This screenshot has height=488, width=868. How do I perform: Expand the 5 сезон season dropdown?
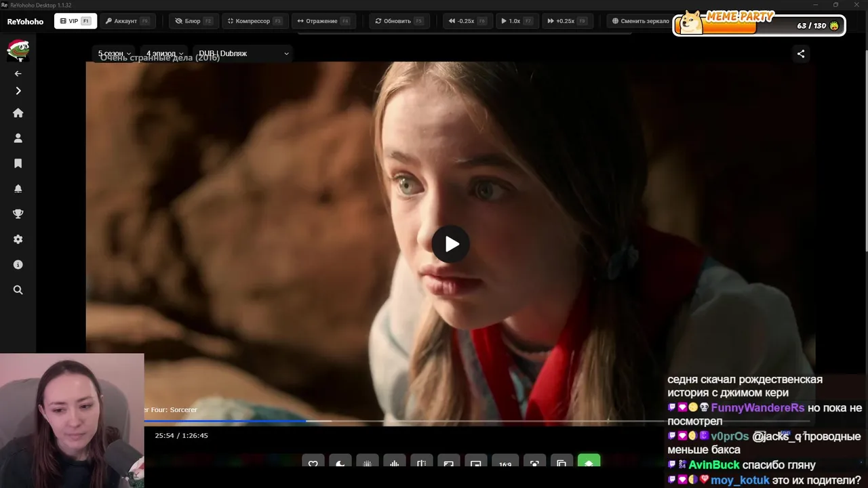coord(115,54)
